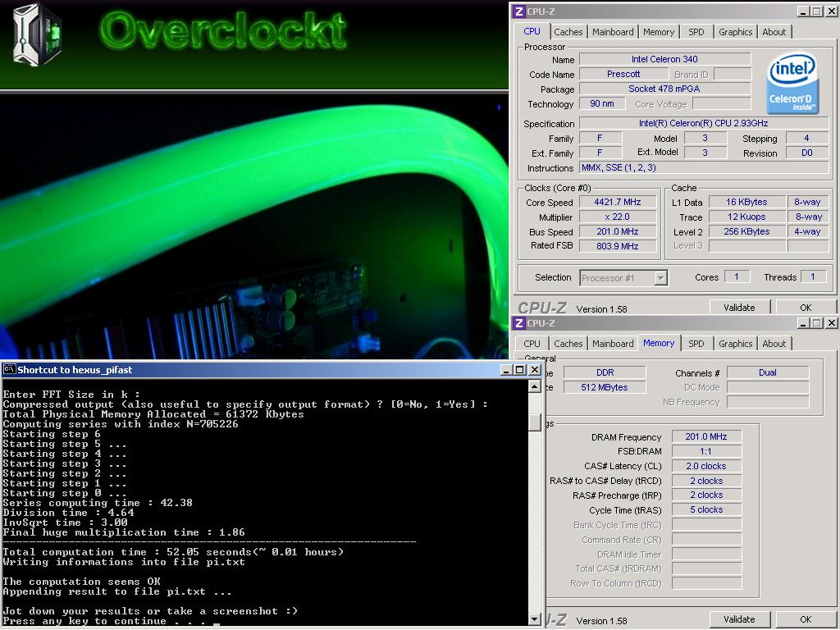Minimize the top CPU-Z window

[x=804, y=11]
